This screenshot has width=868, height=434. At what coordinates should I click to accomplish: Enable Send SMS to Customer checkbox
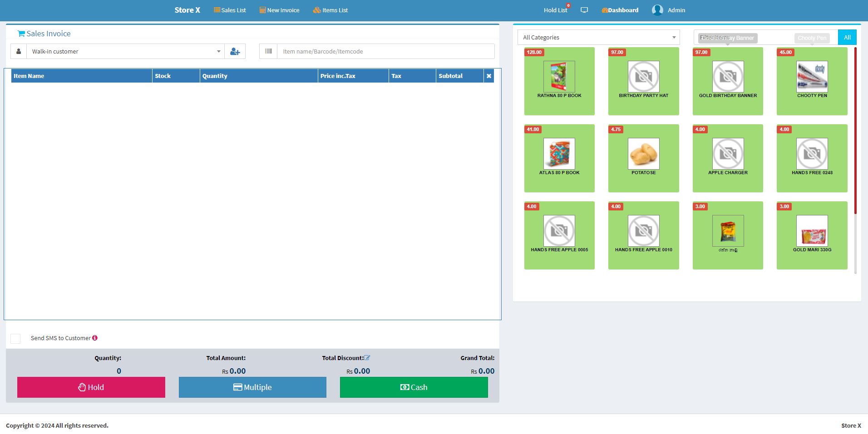[15, 338]
